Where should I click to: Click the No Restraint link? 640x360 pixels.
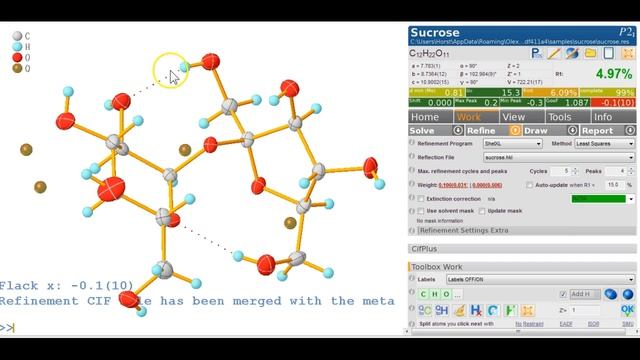point(529,324)
